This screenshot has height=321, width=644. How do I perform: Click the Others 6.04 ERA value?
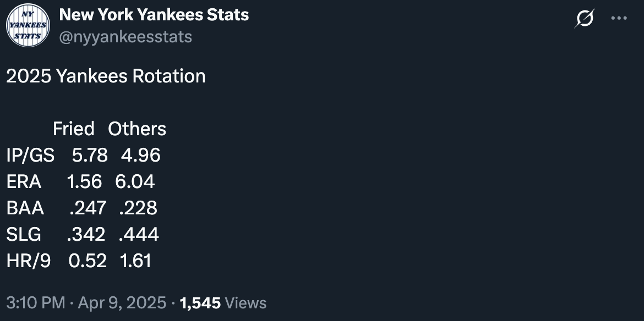point(135,181)
